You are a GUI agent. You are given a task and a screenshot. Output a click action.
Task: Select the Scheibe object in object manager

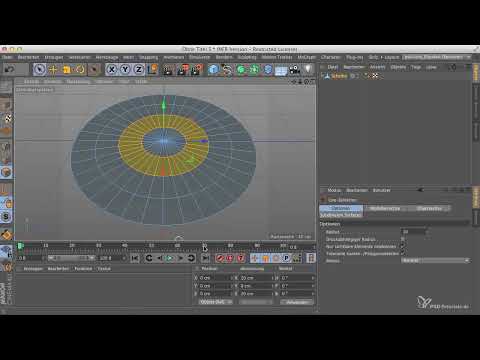(339, 76)
